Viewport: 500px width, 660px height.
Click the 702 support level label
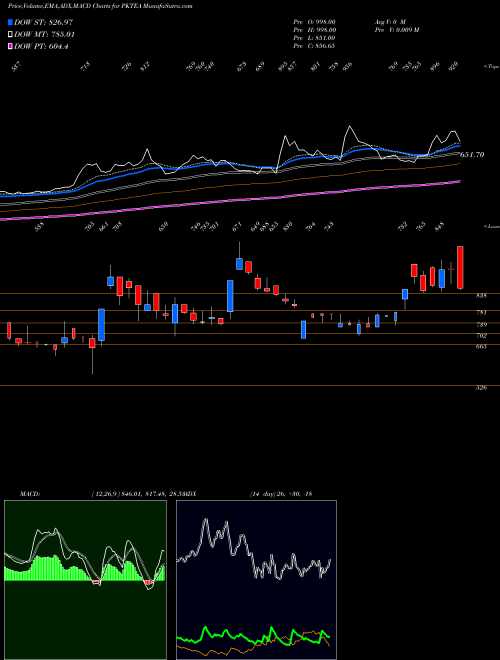pos(481,336)
